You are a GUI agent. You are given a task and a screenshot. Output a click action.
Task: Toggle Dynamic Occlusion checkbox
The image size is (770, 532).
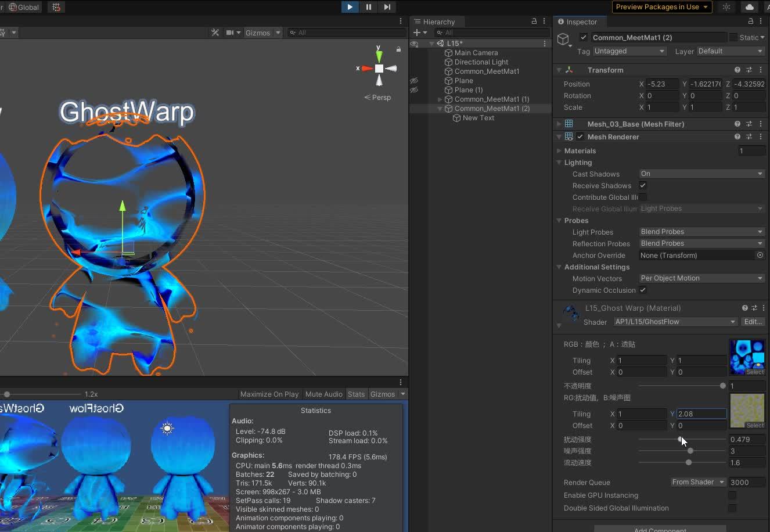tap(643, 290)
